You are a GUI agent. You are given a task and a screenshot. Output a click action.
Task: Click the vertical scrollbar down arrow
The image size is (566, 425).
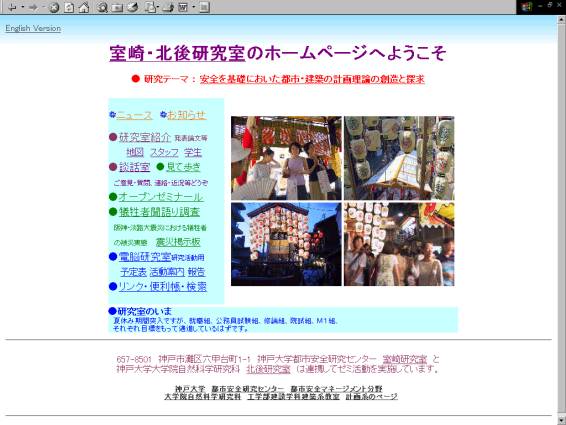pos(561,420)
